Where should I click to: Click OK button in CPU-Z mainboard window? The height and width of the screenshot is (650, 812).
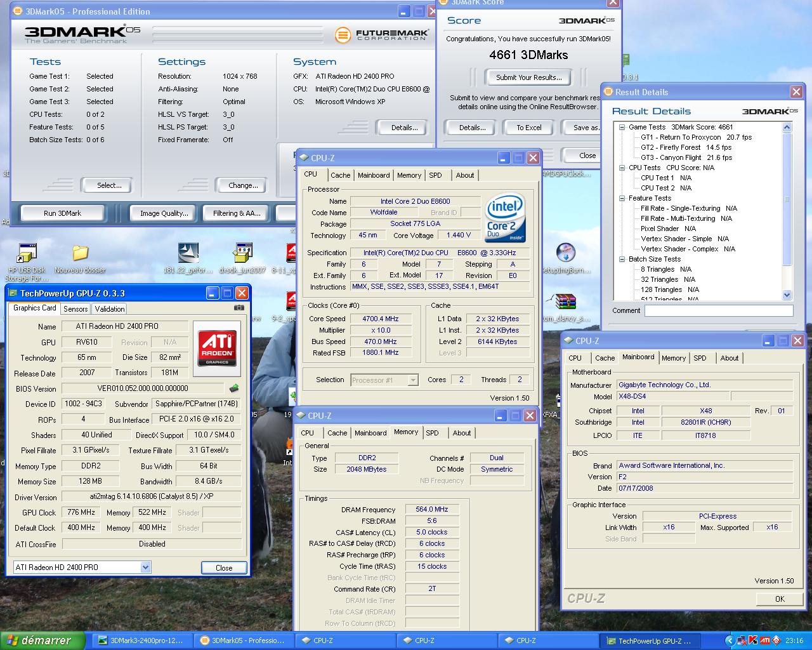pos(780,599)
